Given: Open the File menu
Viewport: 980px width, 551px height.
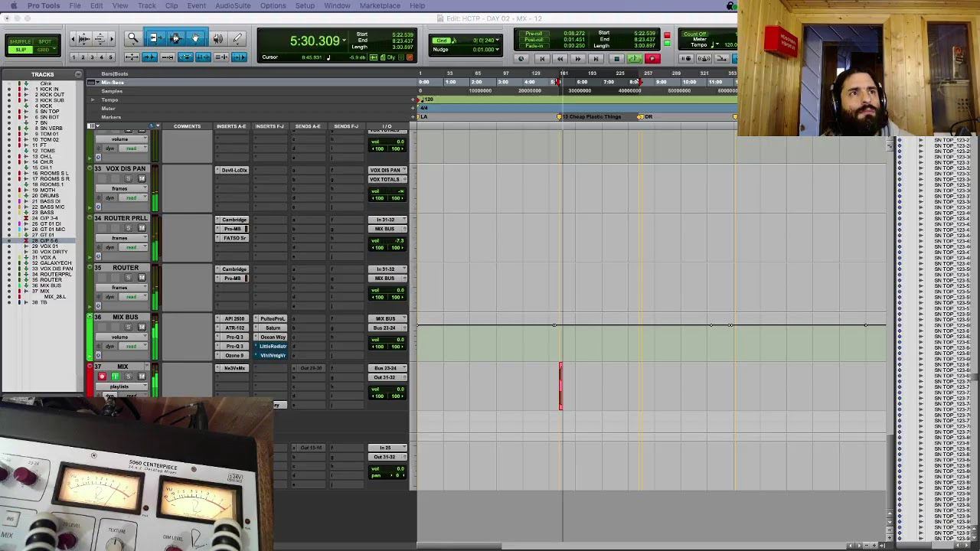Looking at the screenshot, I should [75, 5].
